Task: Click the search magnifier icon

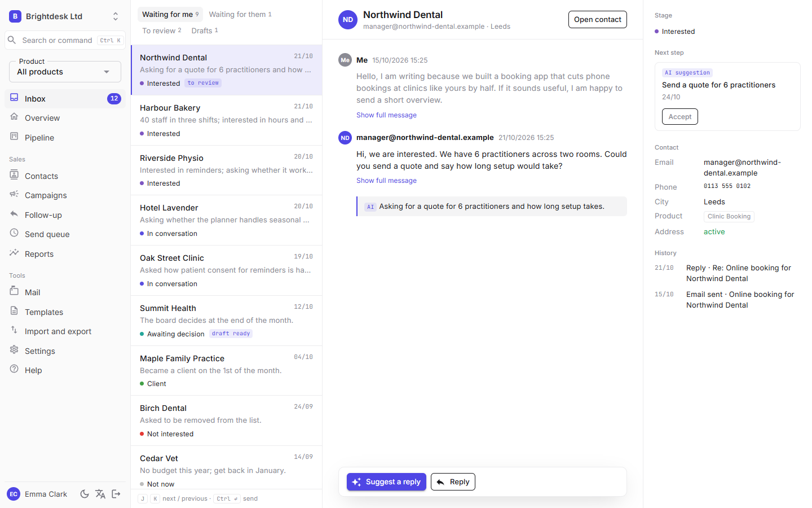Action: [11, 40]
